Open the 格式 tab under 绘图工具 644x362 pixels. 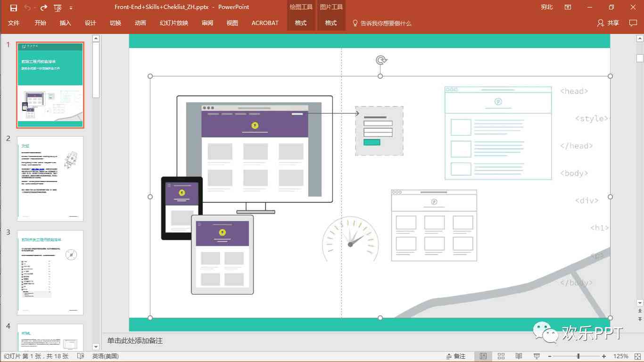coord(301,23)
